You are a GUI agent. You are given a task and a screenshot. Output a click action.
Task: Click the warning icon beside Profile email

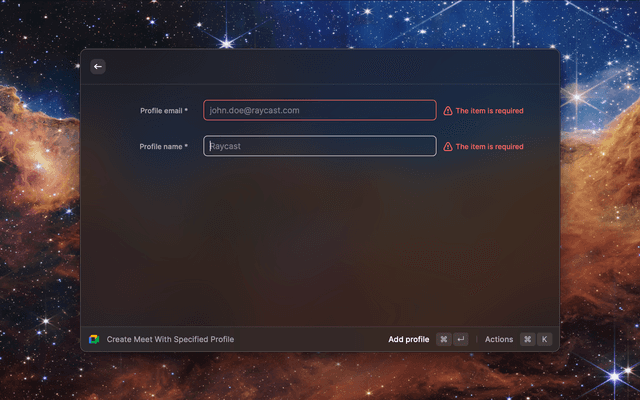pos(448,111)
